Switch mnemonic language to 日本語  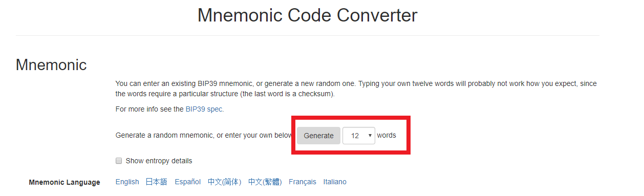tap(157, 182)
